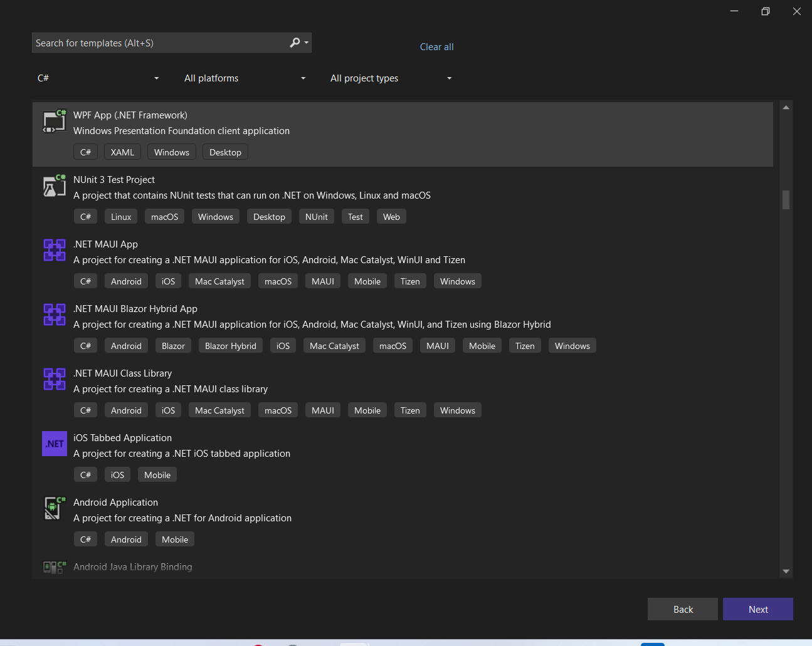Click the Desktop tag on NUnit project
The image size is (812, 646).
(x=269, y=217)
